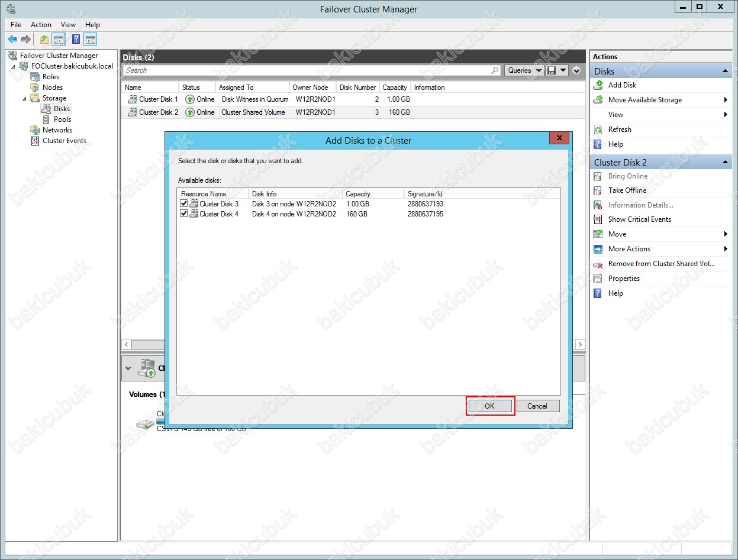Screen dimensions: 738x560
Task: Click the Resource Name header in the dialog
Action: pos(213,194)
